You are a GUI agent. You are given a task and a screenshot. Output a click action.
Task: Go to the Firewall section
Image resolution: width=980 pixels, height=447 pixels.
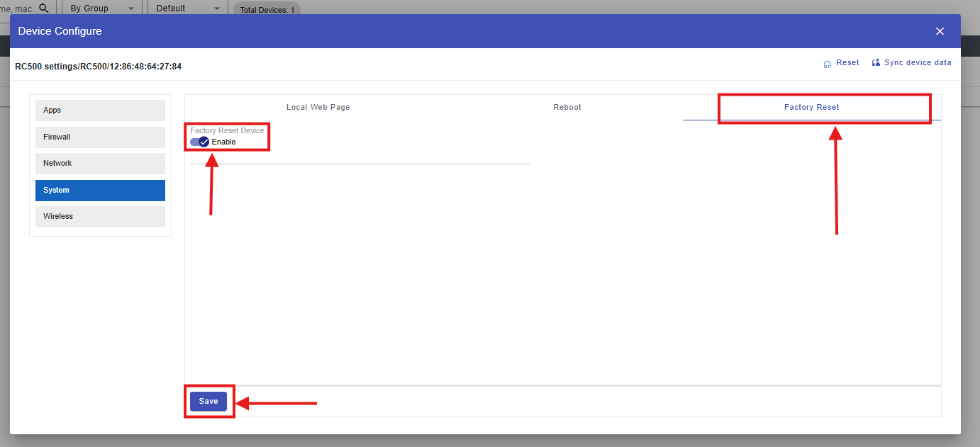100,137
